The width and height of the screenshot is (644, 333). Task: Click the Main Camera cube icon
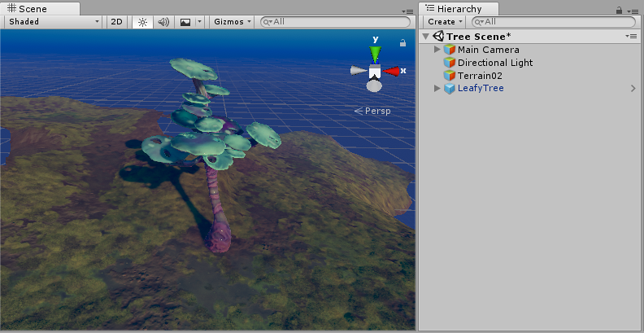450,50
